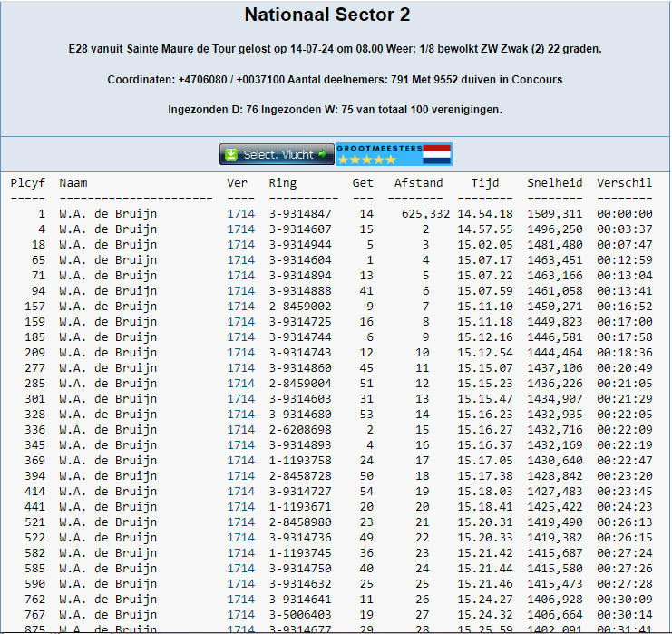Screen dimensions: 672x634
Task: Select ring number 3-9314607
Action: click(300, 229)
